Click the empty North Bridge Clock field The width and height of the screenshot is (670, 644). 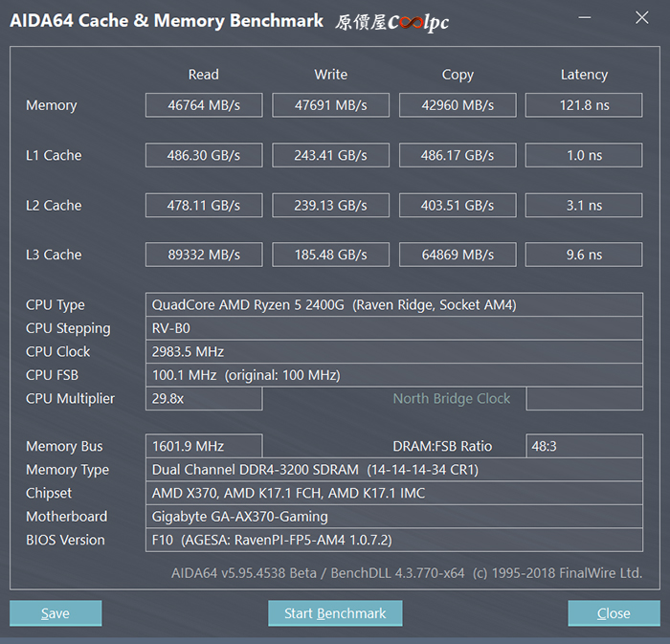pos(585,398)
